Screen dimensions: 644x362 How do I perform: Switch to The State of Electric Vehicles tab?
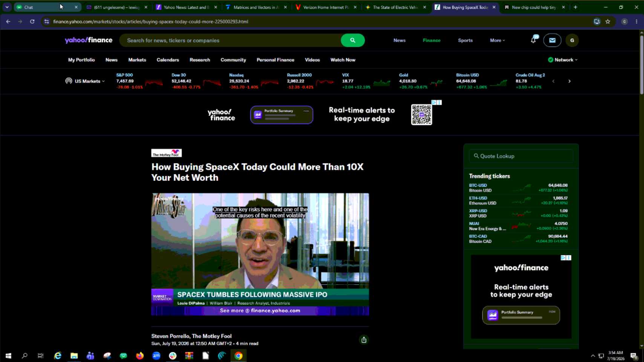pos(395,7)
